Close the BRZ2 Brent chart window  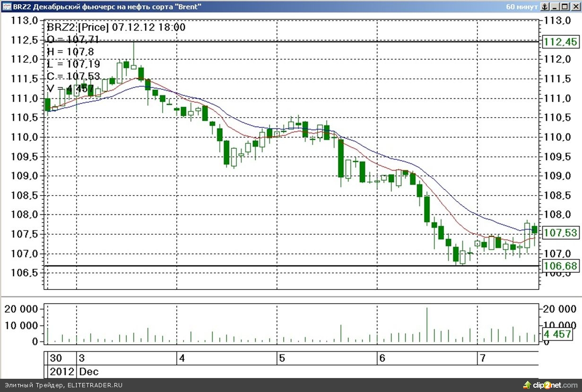pos(574,7)
